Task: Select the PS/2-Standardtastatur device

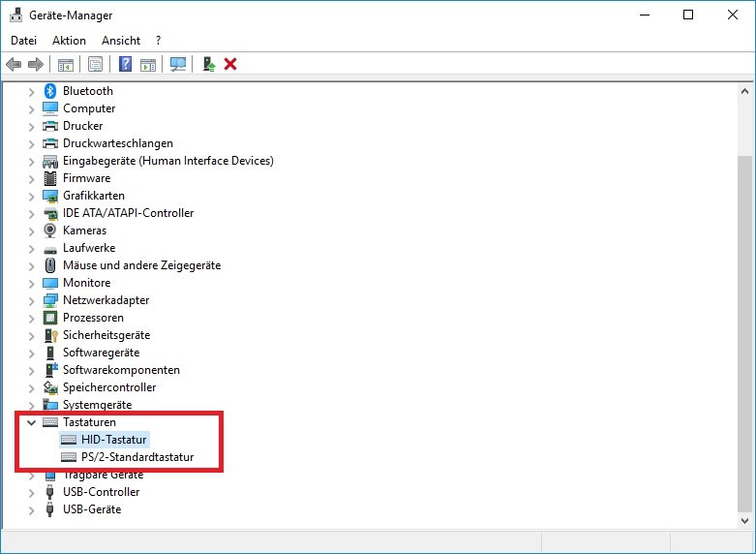Action: [x=137, y=457]
